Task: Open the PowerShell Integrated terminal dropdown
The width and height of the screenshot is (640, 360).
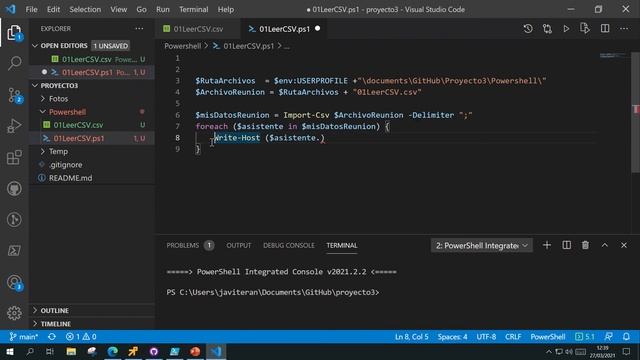Action: pyautogui.click(x=482, y=245)
